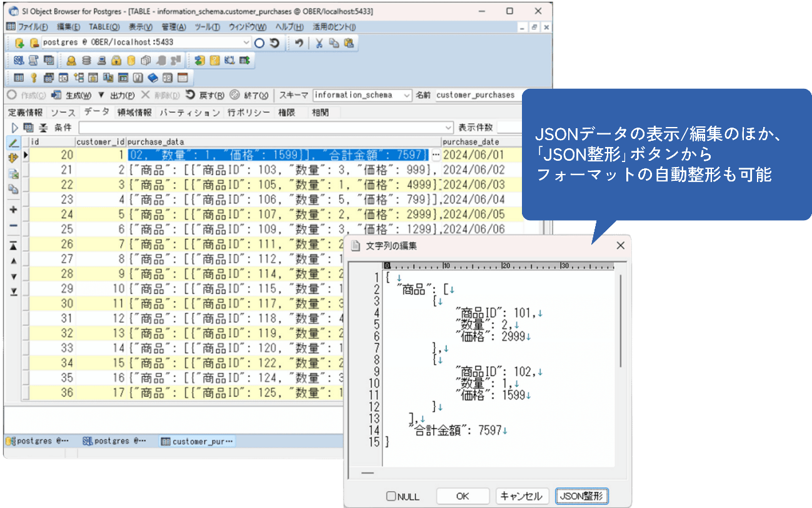Click the SQL execution icon in toolbar
Image resolution: width=812 pixels, height=508 pixels.
point(19,61)
